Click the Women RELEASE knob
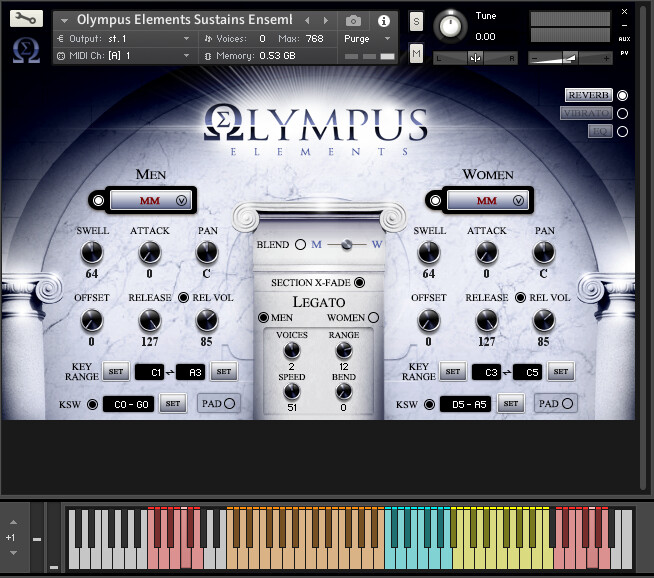 pos(487,320)
